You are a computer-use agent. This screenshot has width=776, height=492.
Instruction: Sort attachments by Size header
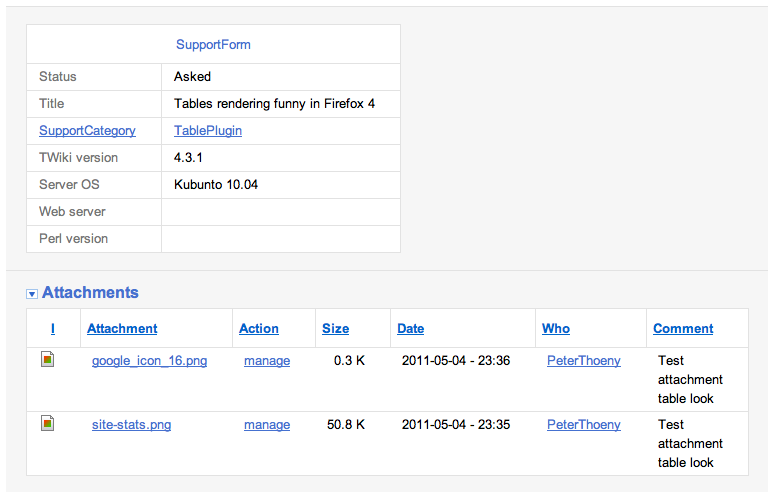335,328
